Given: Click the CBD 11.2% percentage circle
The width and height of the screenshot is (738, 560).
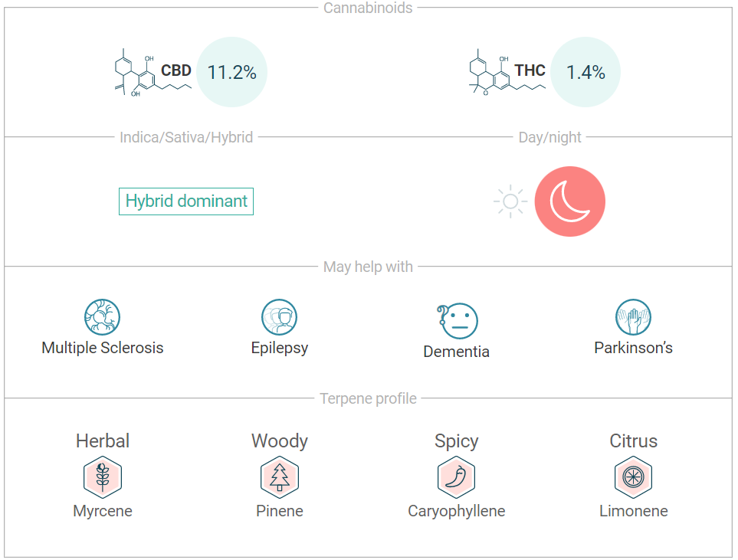Looking at the screenshot, I should [x=231, y=72].
